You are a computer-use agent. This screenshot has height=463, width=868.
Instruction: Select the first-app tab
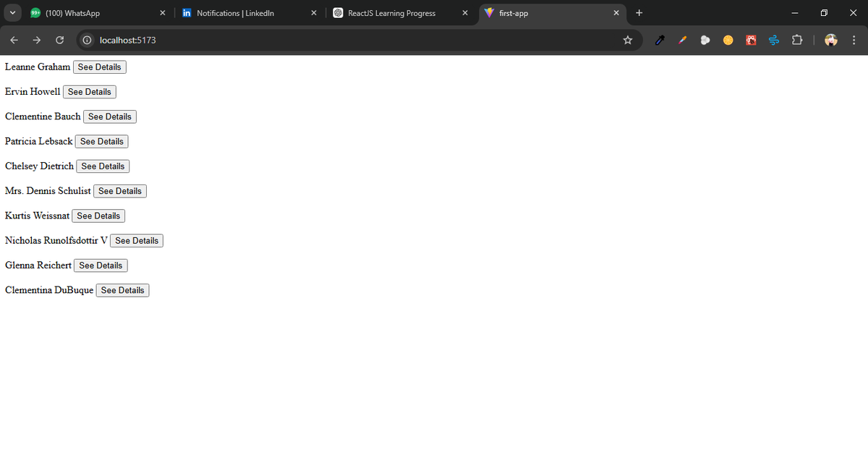pos(552,13)
